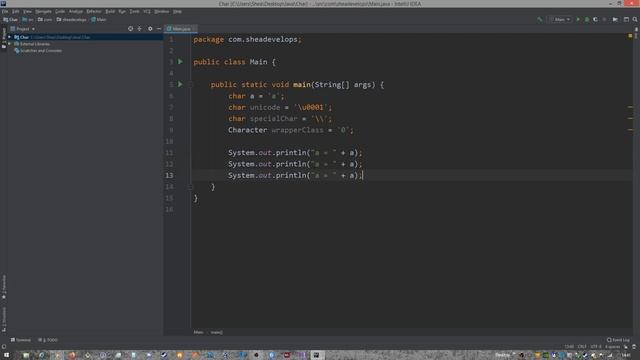Screen dimensions: 640x360
Task: Click the yellow inspection indicator above scrollbar
Action: click(630, 36)
